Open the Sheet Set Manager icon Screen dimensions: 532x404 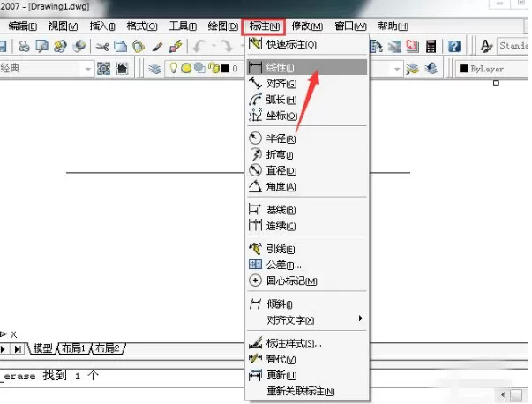tap(394, 47)
